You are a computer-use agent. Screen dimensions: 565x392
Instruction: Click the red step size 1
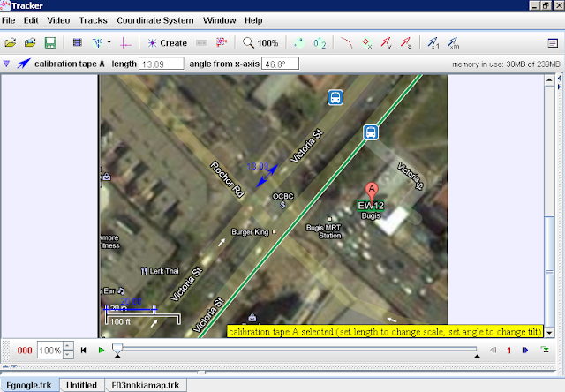click(x=508, y=351)
